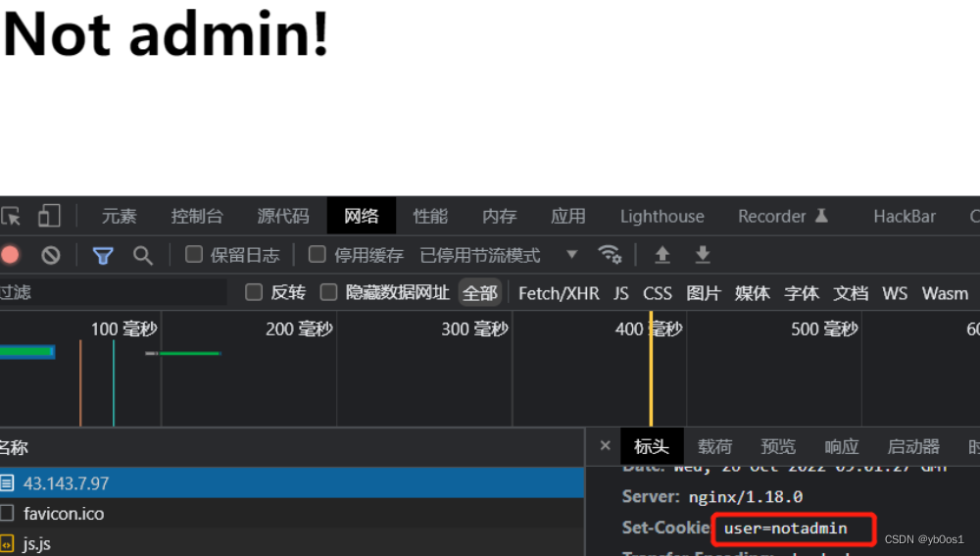
Task: Click the yellow timeline marker line
Action: 651,369
